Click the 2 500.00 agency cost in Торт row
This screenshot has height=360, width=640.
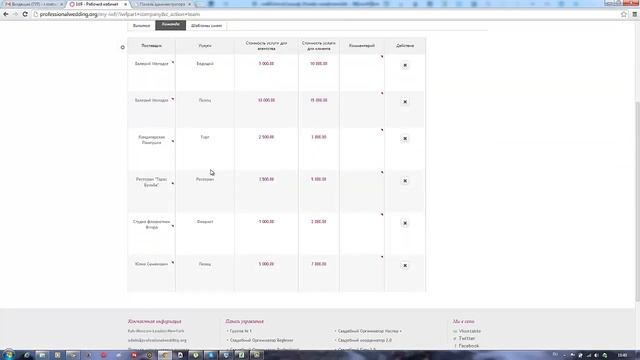click(x=266, y=137)
